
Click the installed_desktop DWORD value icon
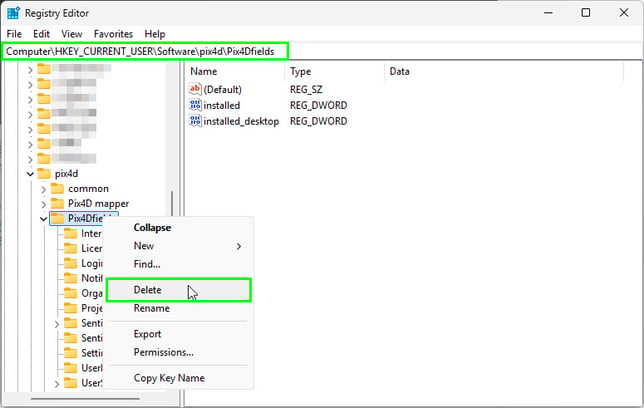195,121
